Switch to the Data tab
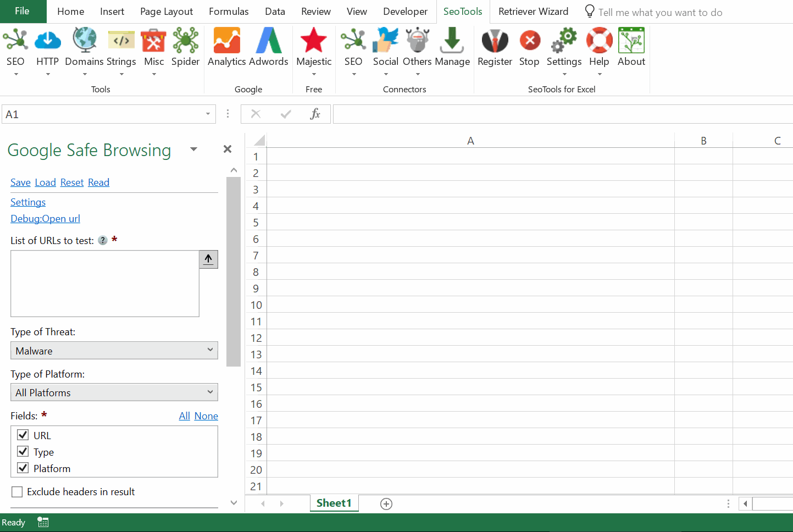Viewport: 793px width, 532px height. point(275,12)
